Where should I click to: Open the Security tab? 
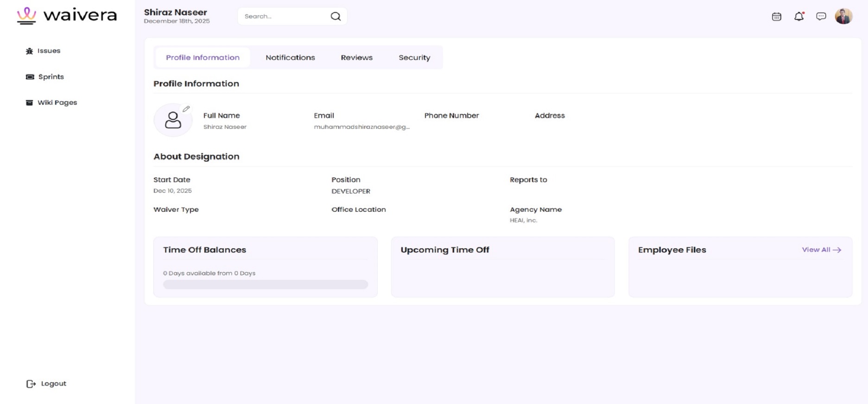pos(414,57)
